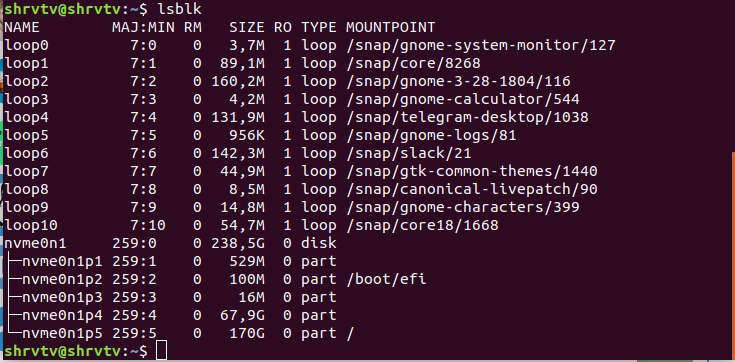
Task: Click the nvme0n1p4 partition name
Action: (62, 315)
